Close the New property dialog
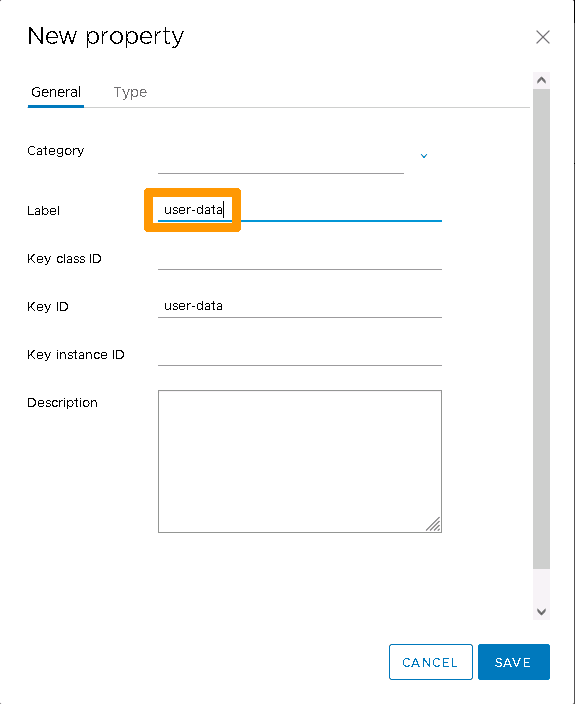The width and height of the screenshot is (575, 704). [543, 37]
